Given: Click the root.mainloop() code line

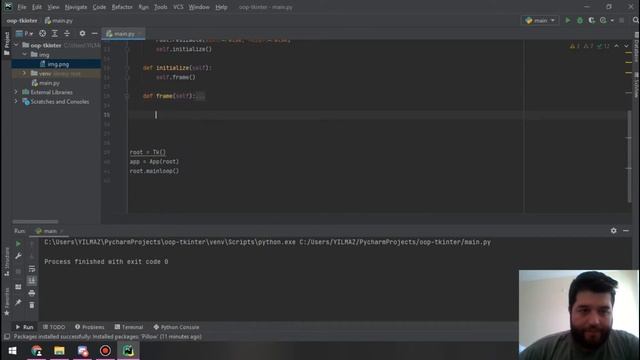Looking at the screenshot, I should (x=154, y=171).
